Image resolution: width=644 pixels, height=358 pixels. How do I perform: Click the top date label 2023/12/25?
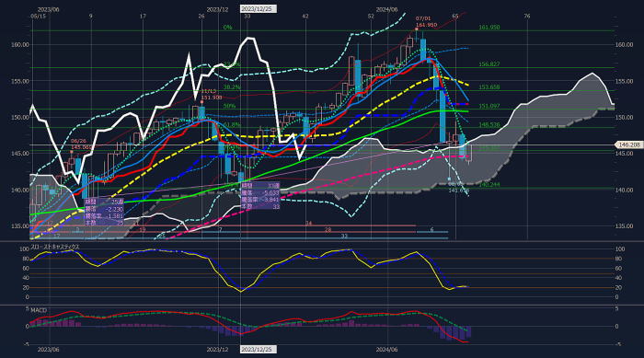258,9
